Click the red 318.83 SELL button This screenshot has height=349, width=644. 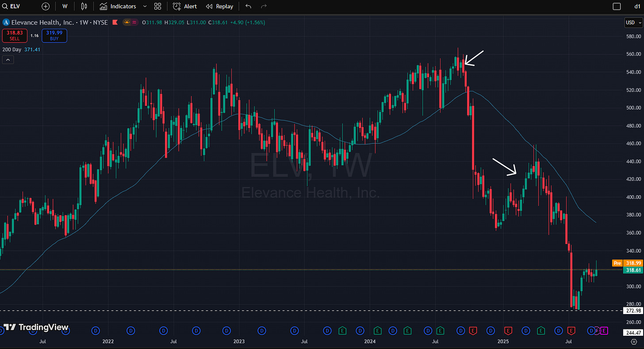(x=15, y=35)
